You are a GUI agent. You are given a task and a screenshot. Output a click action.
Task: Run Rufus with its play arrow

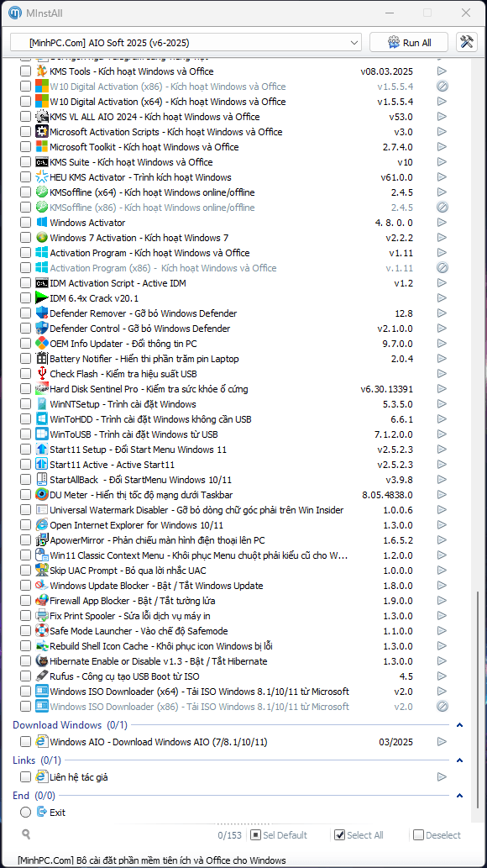[x=442, y=676]
